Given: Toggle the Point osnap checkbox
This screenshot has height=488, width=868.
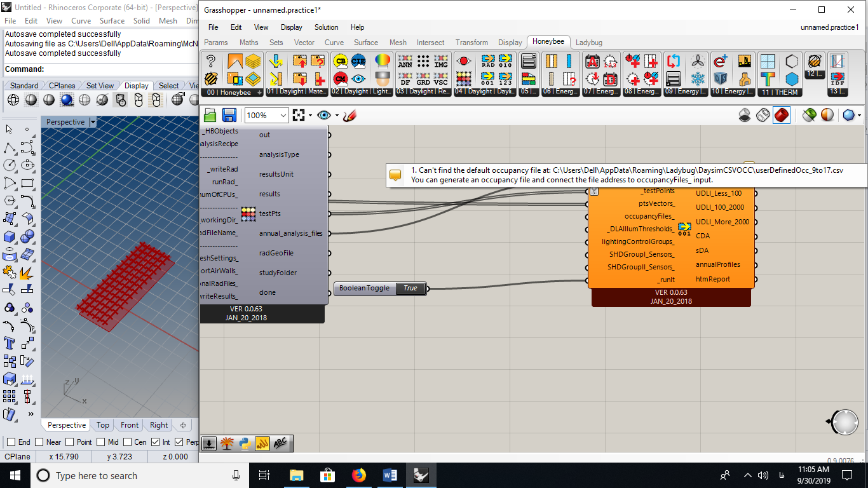Looking at the screenshot, I should click(x=69, y=442).
